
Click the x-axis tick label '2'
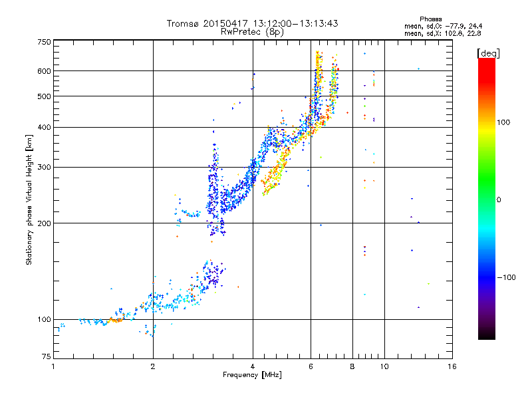[153, 366]
